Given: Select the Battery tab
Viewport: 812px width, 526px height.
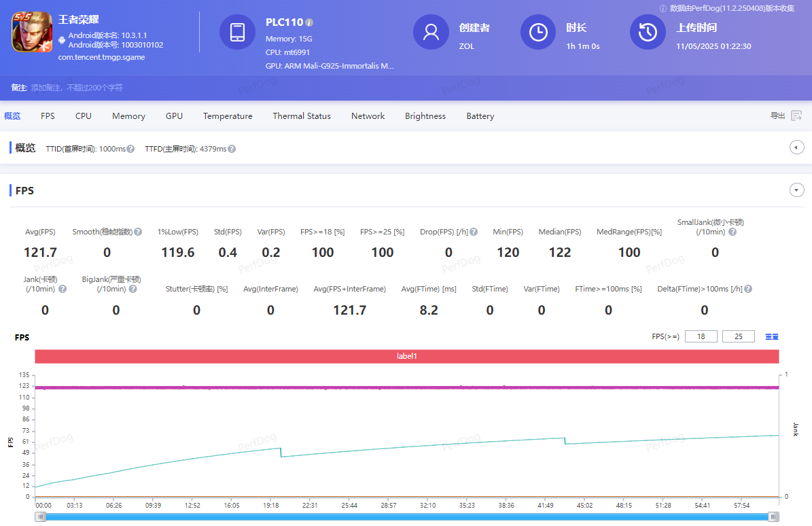Looking at the screenshot, I should click(x=480, y=116).
